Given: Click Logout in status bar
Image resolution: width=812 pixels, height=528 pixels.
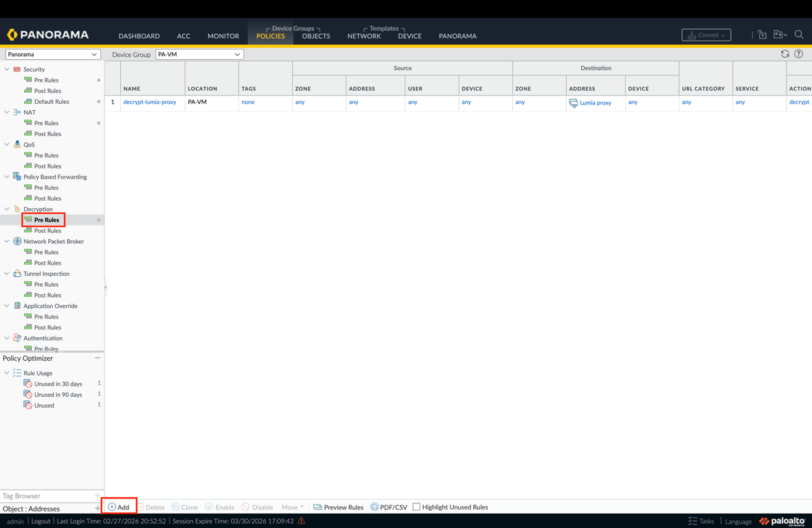Looking at the screenshot, I should click(x=41, y=521).
